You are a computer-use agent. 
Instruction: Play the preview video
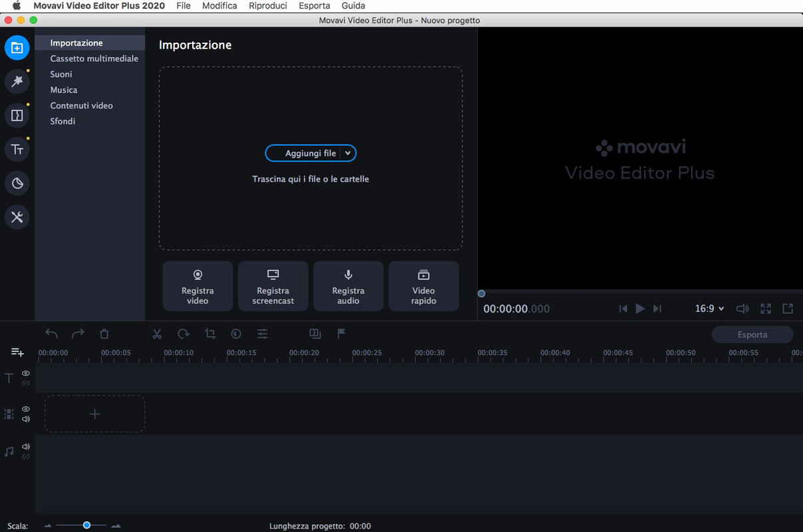click(640, 309)
